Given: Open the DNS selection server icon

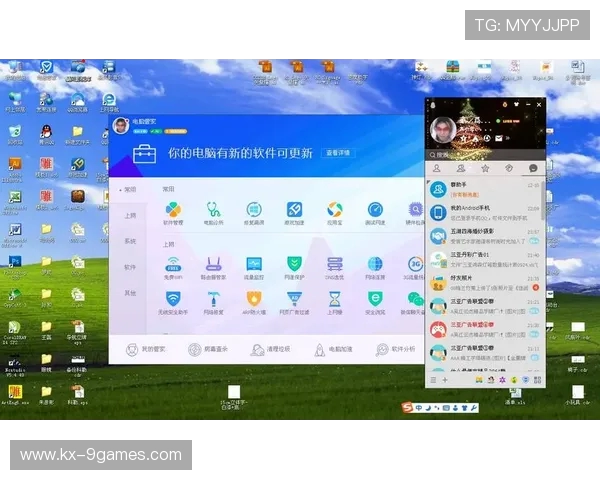Looking at the screenshot, I should tap(335, 264).
